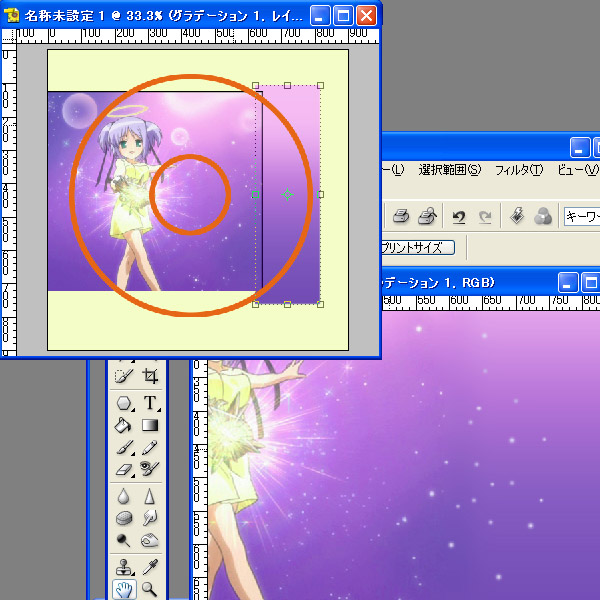Open the partially visible レイヤー(L) menu

tap(393, 170)
